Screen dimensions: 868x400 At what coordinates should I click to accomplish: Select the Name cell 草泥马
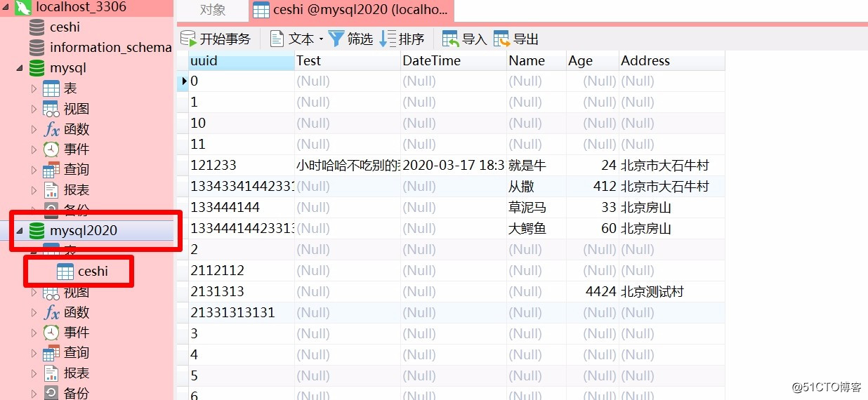[x=537, y=208]
